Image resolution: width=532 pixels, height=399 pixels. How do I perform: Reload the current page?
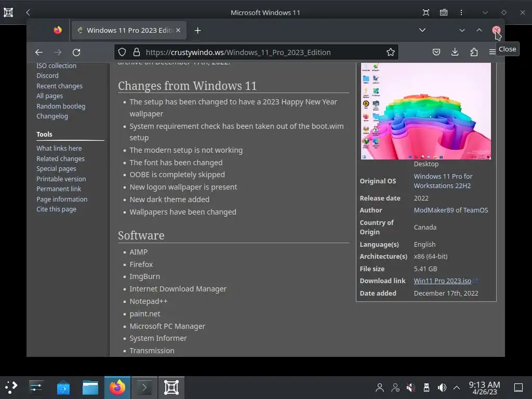76,52
